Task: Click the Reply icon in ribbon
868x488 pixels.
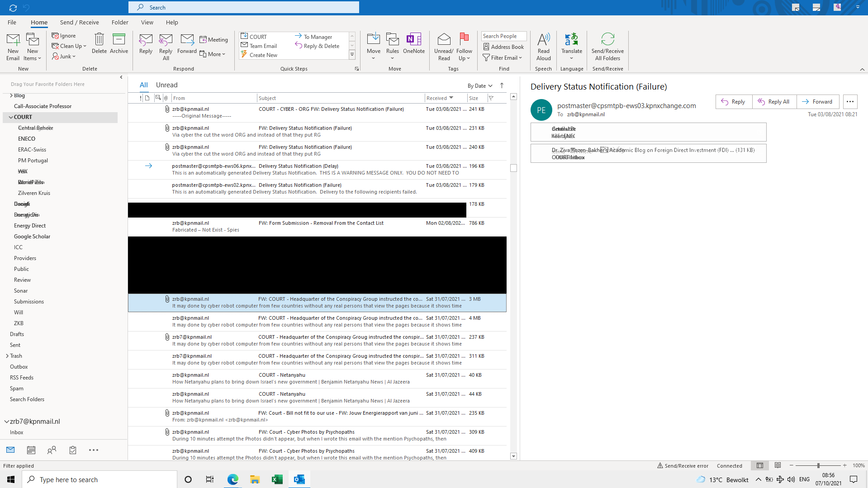Action: (146, 40)
